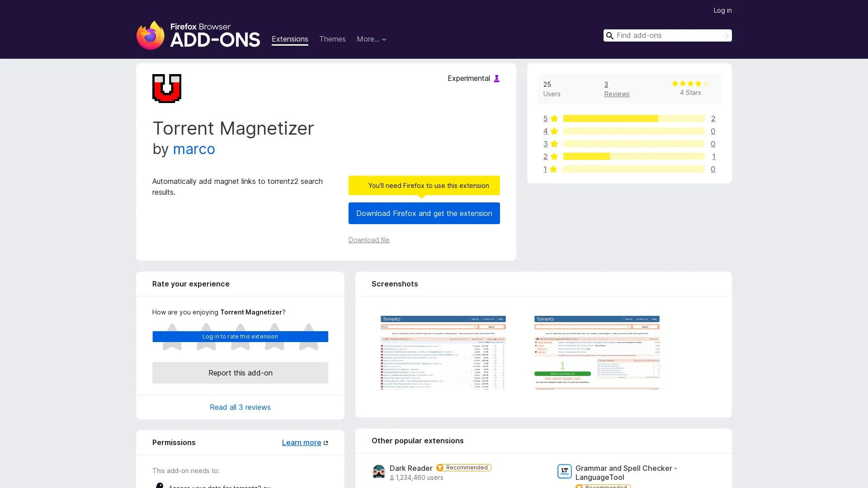Click Download Firefox and get the extension
Screen dimensions: 868x488
coord(424,213)
